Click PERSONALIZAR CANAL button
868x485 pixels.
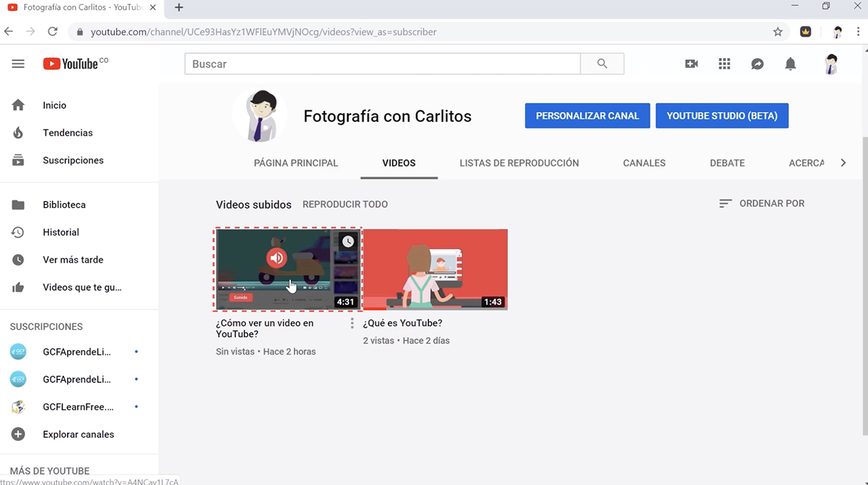pyautogui.click(x=588, y=116)
